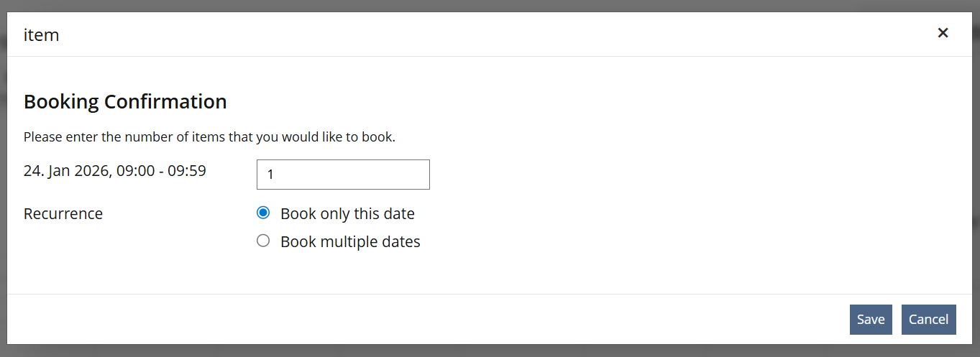The width and height of the screenshot is (980, 357).
Task: Select the "Book only this date" radio button
Action: 263,213
